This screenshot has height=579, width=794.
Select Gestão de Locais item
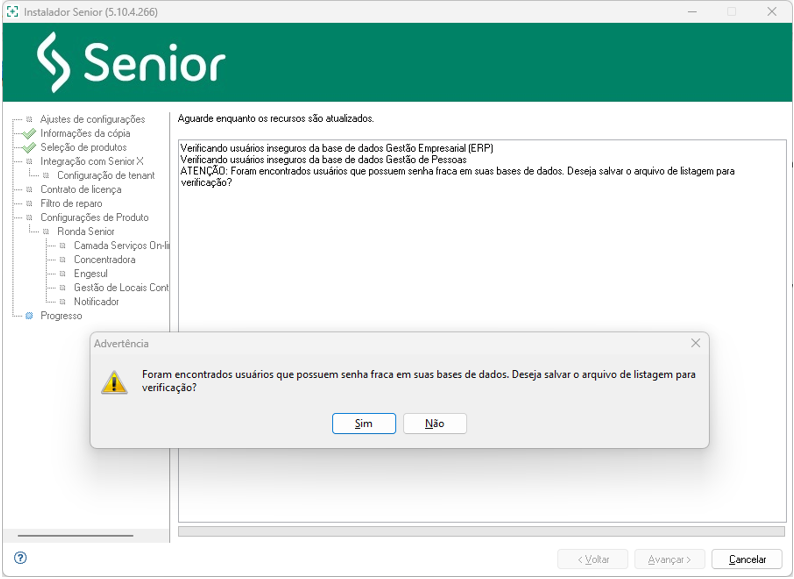click(x=121, y=288)
